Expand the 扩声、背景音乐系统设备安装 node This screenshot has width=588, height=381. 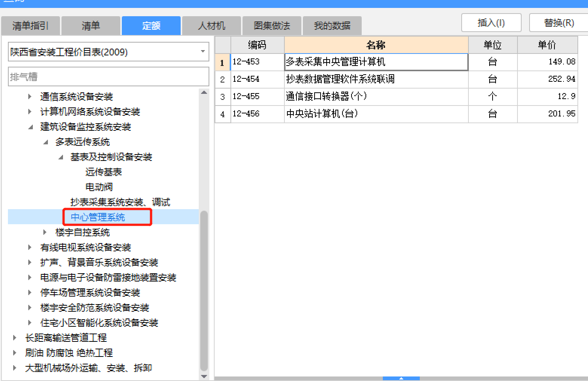pyautogui.click(x=30, y=262)
